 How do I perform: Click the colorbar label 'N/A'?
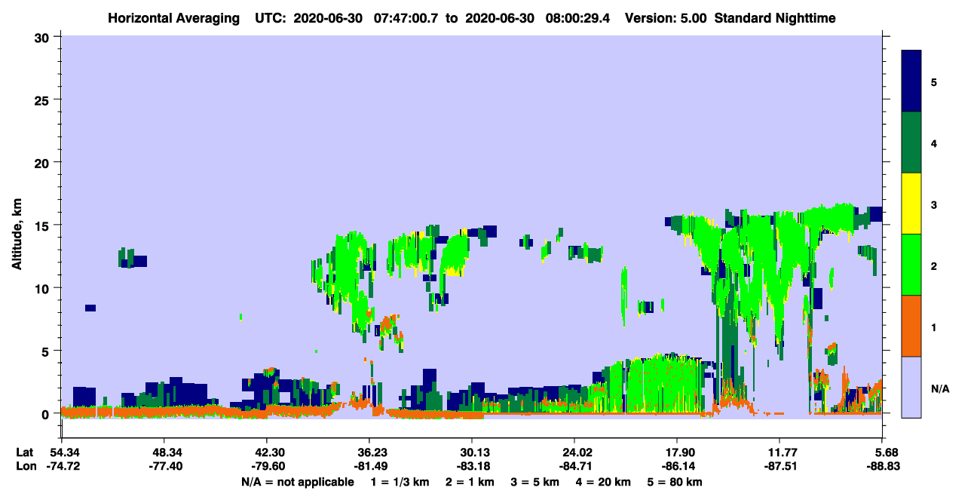(x=940, y=388)
